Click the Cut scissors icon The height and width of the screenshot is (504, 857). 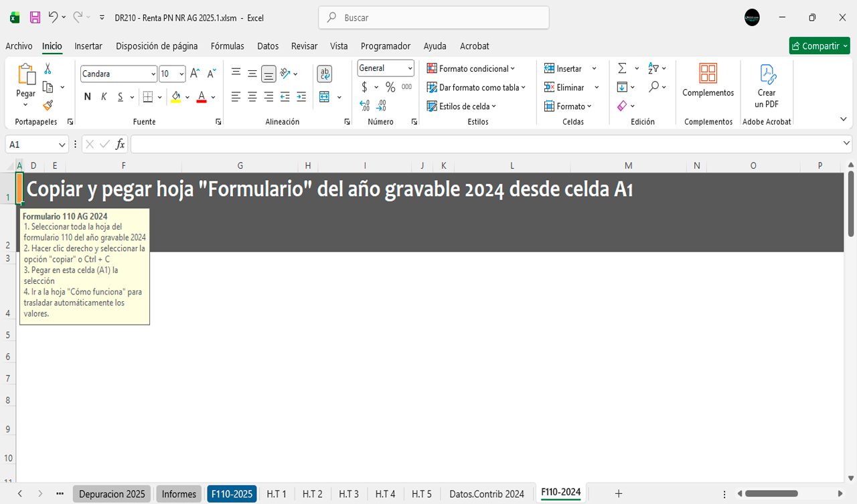click(48, 68)
